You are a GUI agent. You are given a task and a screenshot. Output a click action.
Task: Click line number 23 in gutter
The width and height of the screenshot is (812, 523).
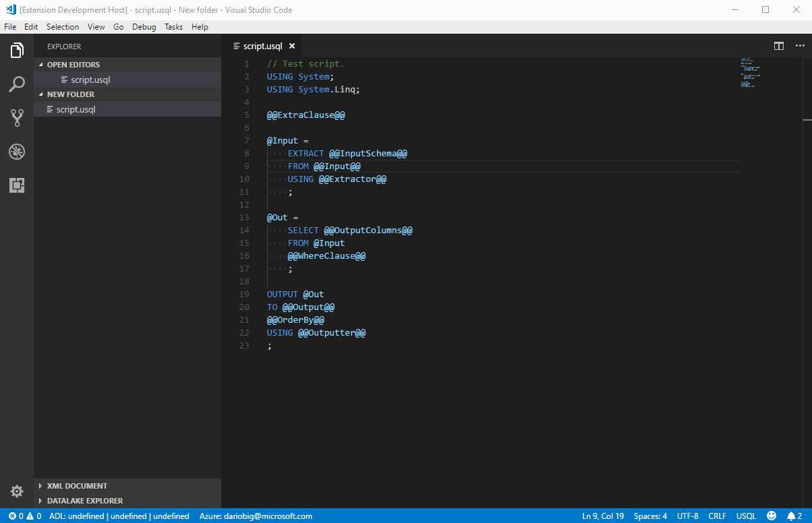(244, 346)
